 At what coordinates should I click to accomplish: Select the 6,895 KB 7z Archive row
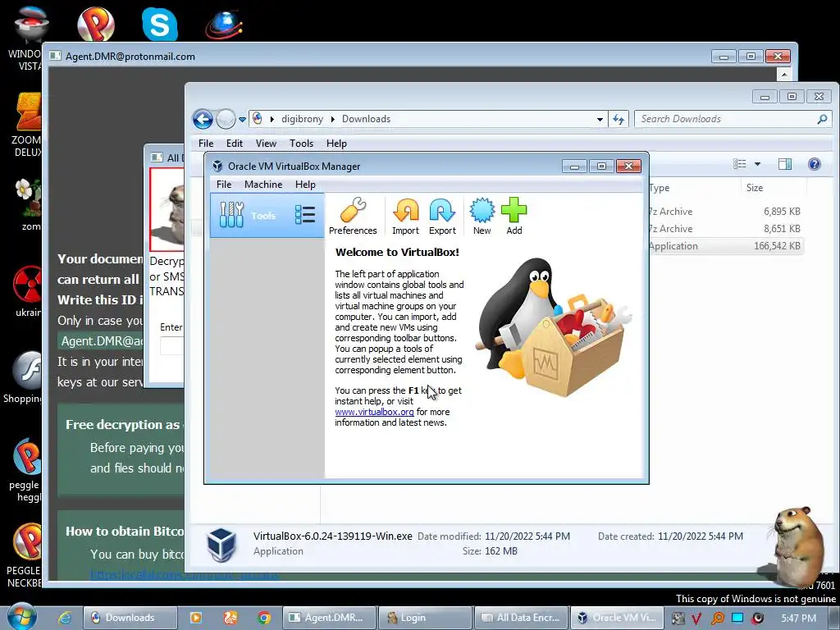[x=725, y=212]
